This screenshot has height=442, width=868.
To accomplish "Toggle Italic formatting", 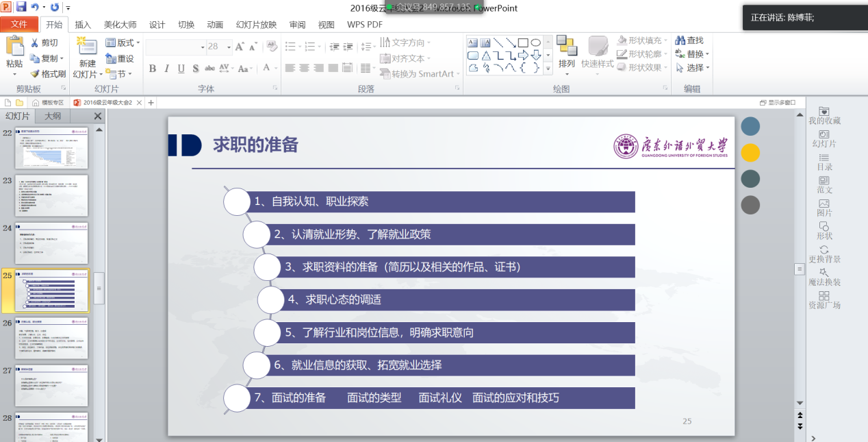I will click(166, 69).
